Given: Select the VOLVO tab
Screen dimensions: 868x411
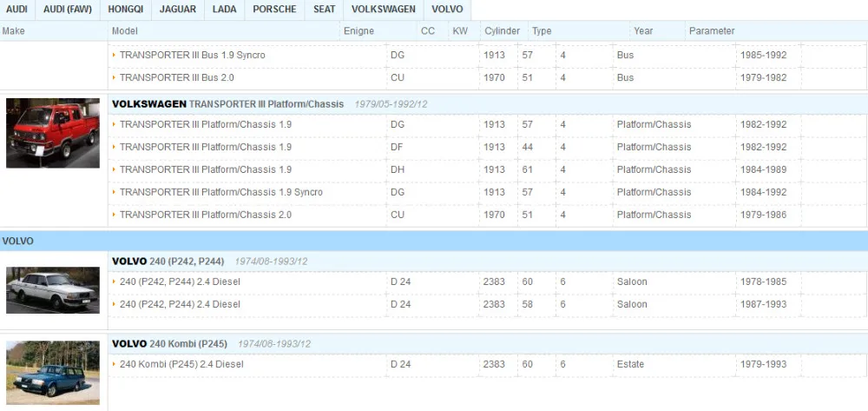Looking at the screenshot, I should pos(447,10).
